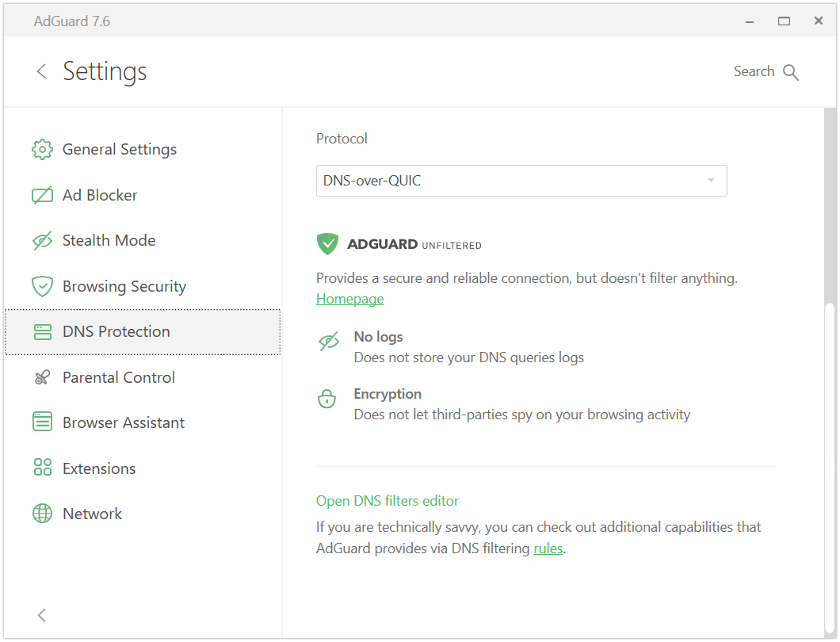Click the search magnifying glass icon

(791, 72)
